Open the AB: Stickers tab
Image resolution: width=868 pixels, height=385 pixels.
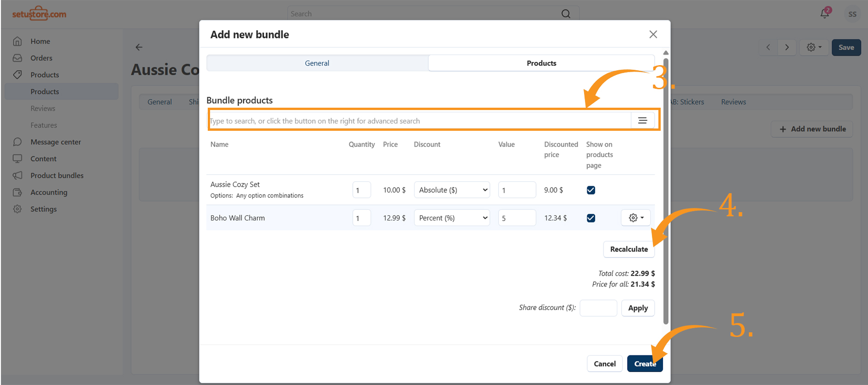click(687, 102)
